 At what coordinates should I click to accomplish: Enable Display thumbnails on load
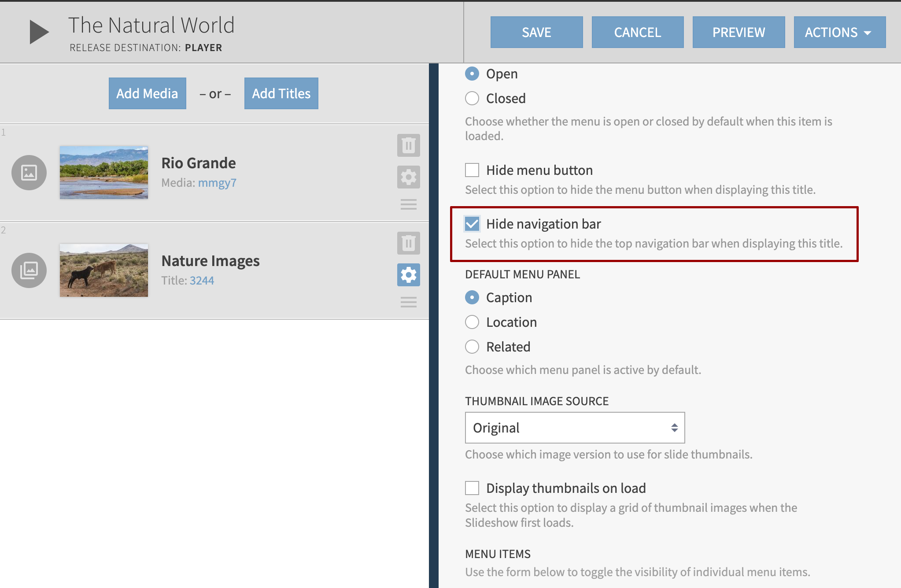(472, 488)
